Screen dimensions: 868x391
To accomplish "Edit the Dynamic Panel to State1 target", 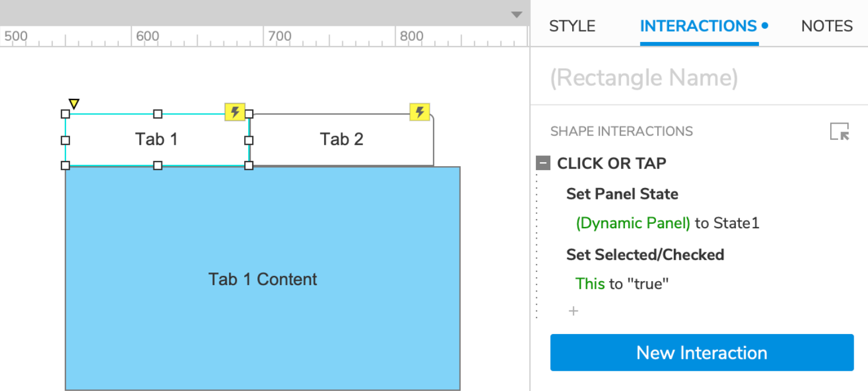I will (x=667, y=223).
